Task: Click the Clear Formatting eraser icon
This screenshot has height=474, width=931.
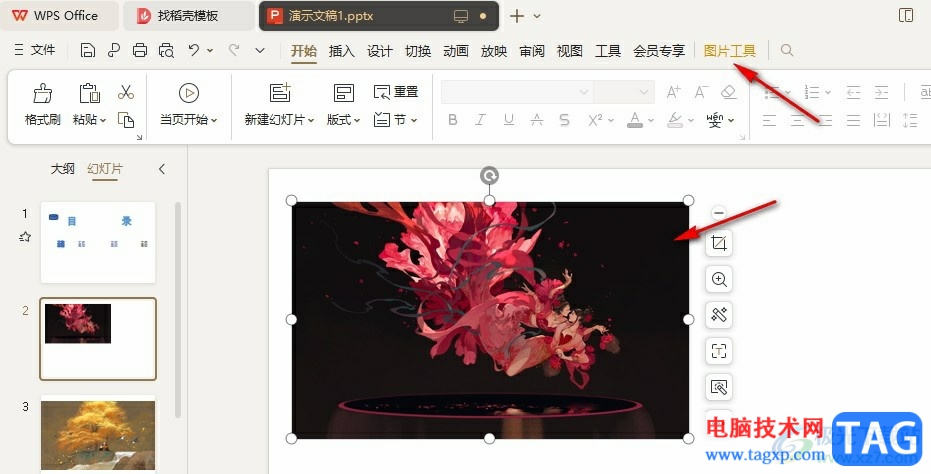Action: point(729,92)
